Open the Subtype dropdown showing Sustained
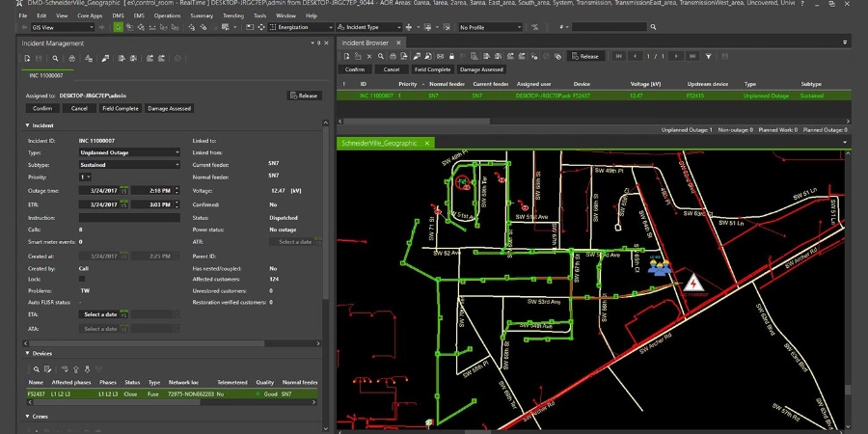 click(129, 165)
